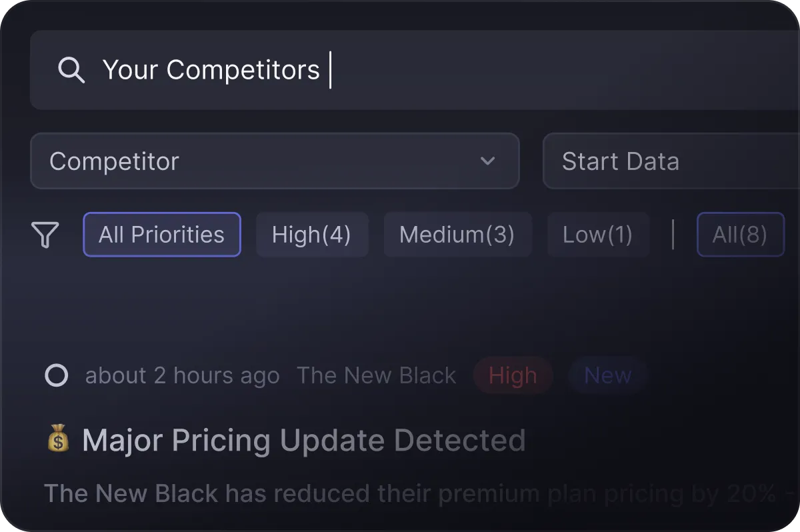Enable the High(4) priority filter
Image resolution: width=800 pixels, height=532 pixels.
[x=312, y=234]
